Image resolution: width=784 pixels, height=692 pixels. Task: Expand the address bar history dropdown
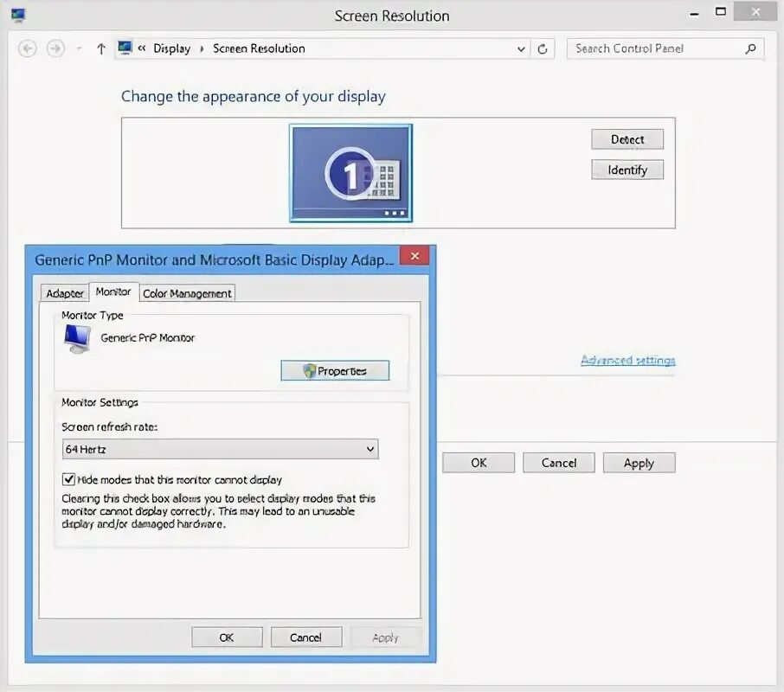pyautogui.click(x=521, y=49)
